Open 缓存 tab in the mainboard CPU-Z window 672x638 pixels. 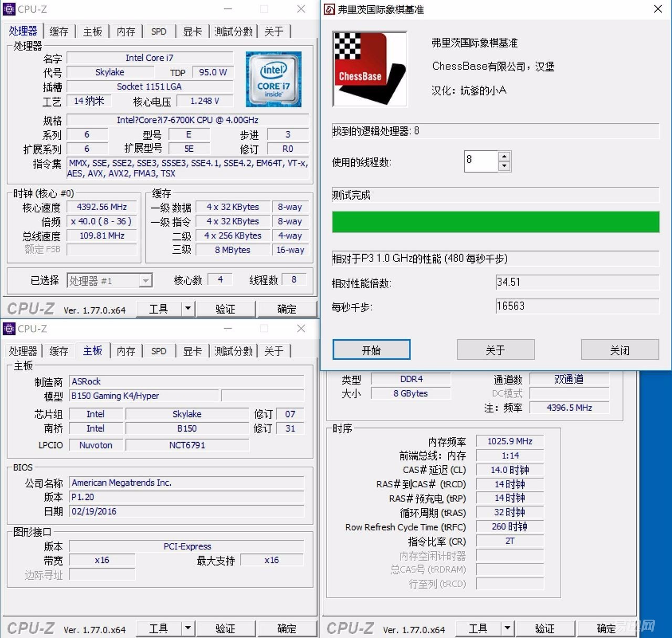59,351
